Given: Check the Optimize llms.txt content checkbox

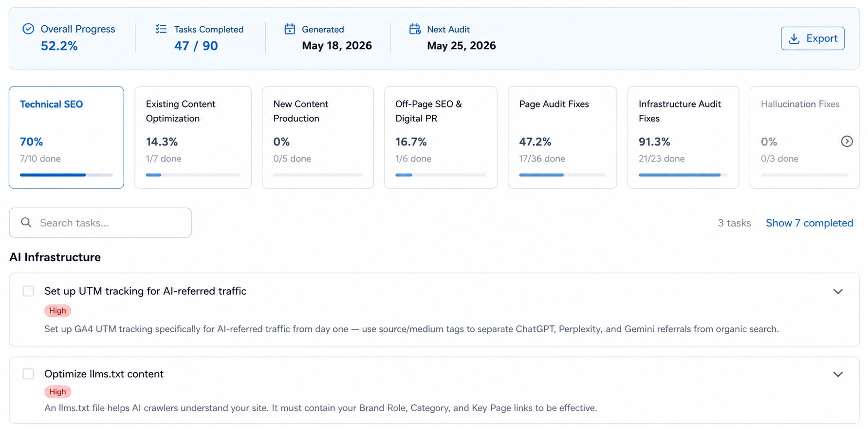Looking at the screenshot, I should (28, 374).
